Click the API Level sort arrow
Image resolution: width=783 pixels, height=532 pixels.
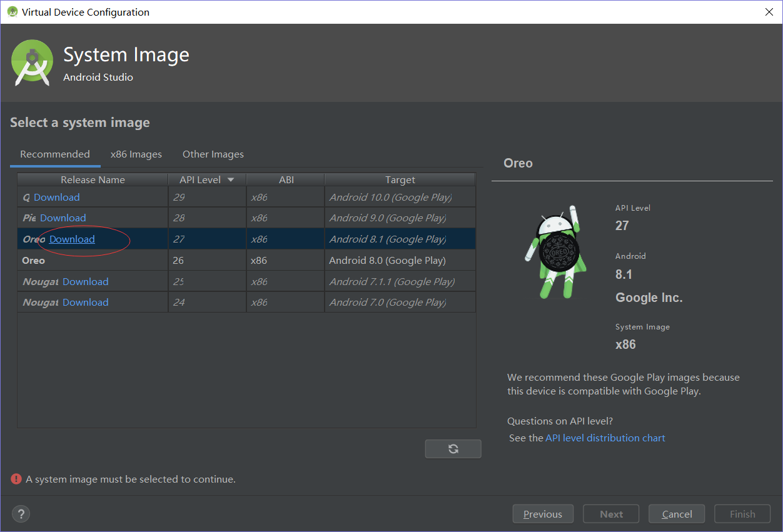point(231,180)
